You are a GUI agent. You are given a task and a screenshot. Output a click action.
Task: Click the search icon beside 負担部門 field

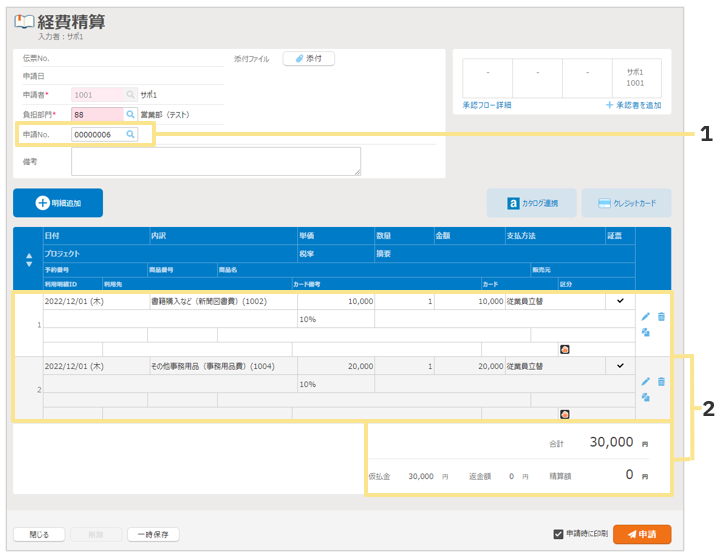coord(130,115)
